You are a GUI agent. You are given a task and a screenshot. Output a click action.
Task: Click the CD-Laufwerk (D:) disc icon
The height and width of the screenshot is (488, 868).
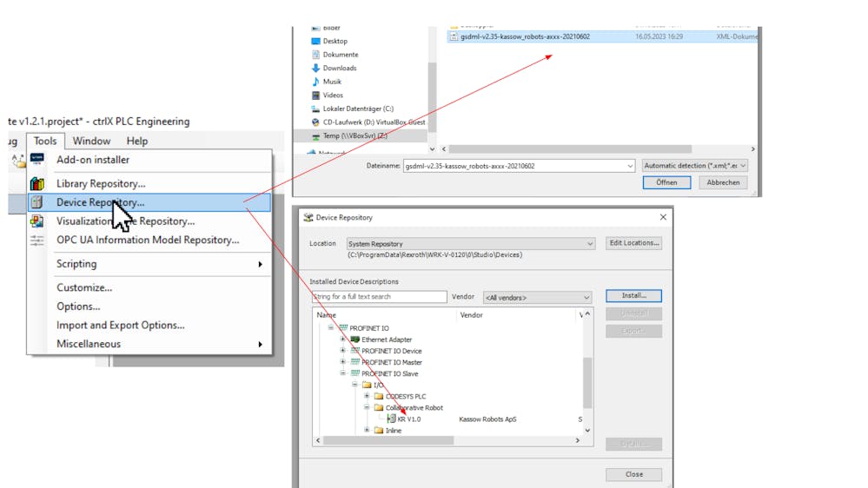click(315, 122)
